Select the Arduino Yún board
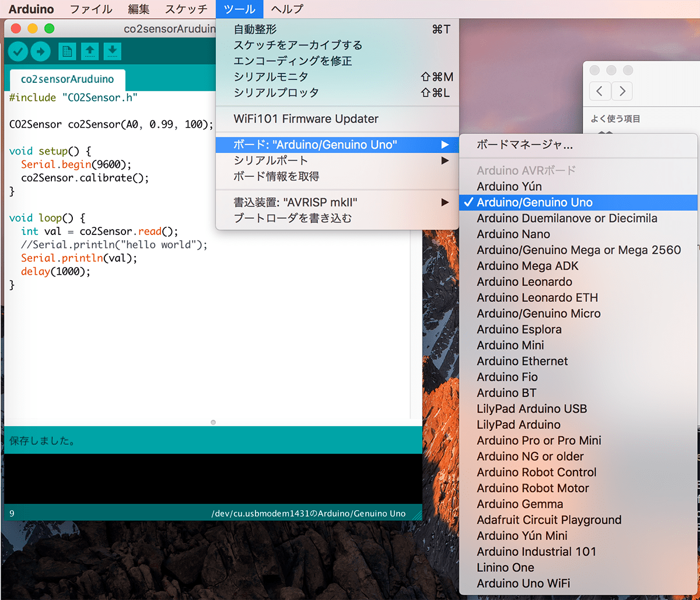 [579, 187]
